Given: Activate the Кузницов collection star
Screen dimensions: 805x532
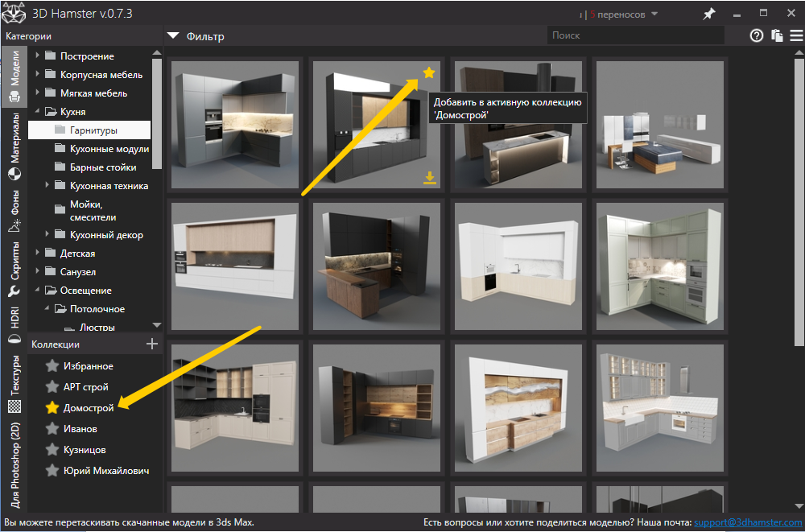Looking at the screenshot, I should click(52, 449).
